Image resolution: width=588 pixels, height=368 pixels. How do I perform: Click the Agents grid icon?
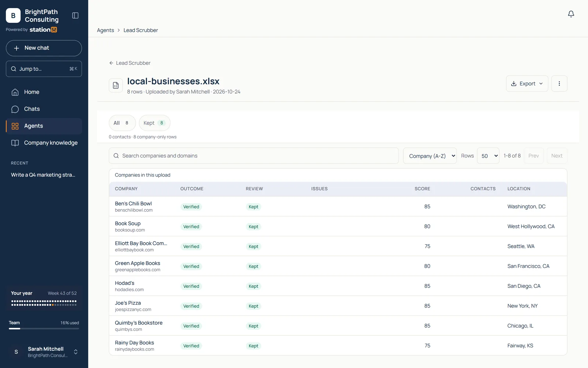[15, 126]
